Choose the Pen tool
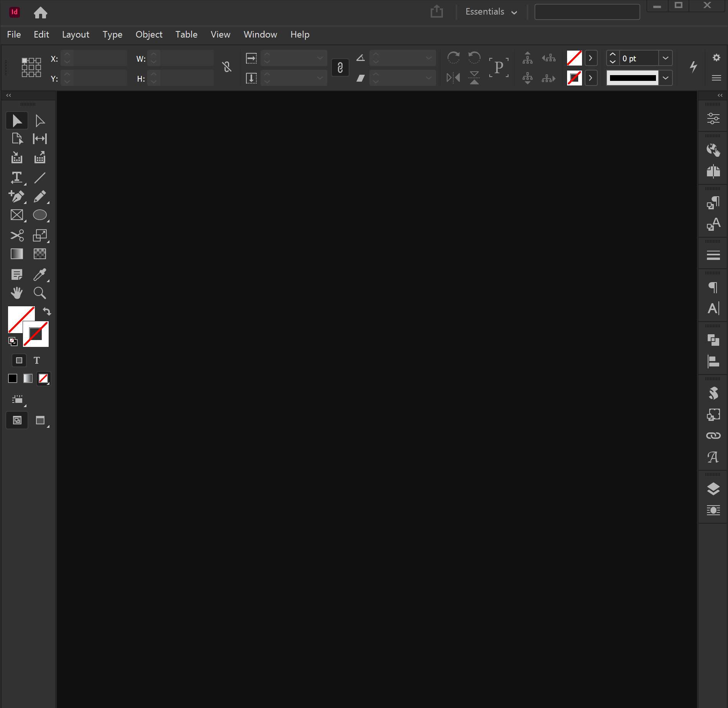 (x=17, y=197)
